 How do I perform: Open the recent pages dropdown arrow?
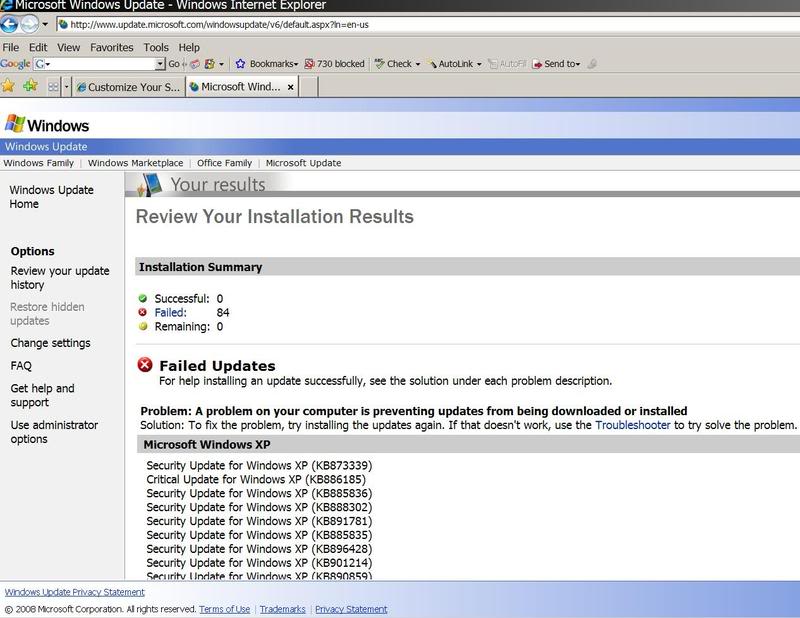45,24
